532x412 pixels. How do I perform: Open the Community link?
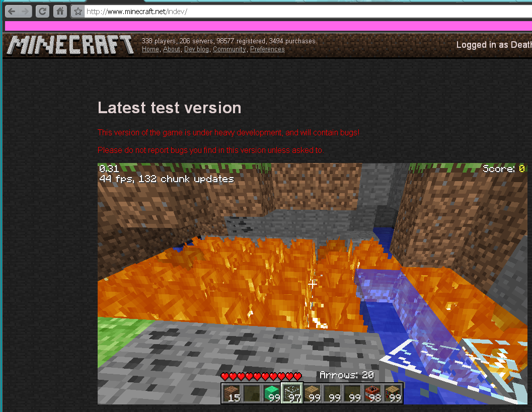(x=230, y=49)
